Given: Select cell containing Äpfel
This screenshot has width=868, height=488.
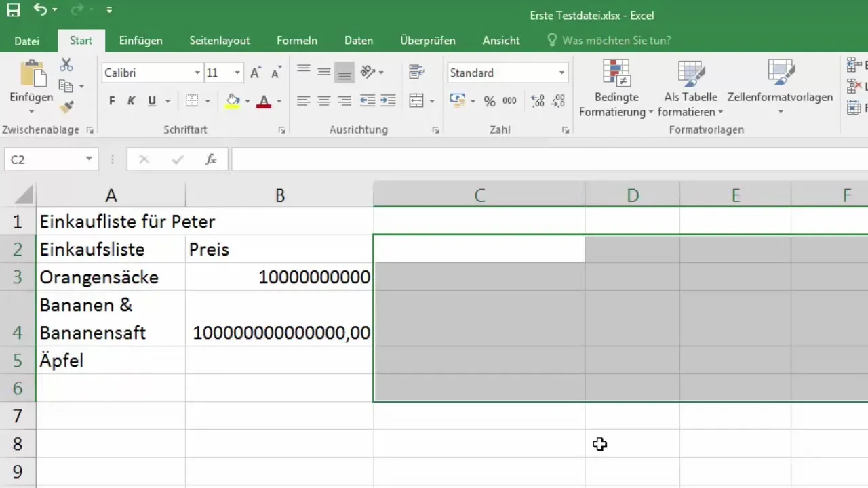Looking at the screenshot, I should pyautogui.click(x=111, y=360).
